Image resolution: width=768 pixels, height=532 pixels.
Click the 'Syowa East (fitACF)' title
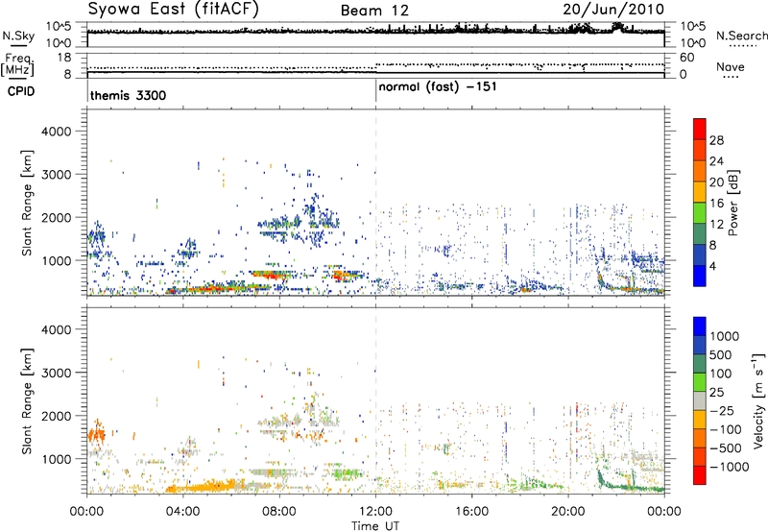(x=173, y=10)
